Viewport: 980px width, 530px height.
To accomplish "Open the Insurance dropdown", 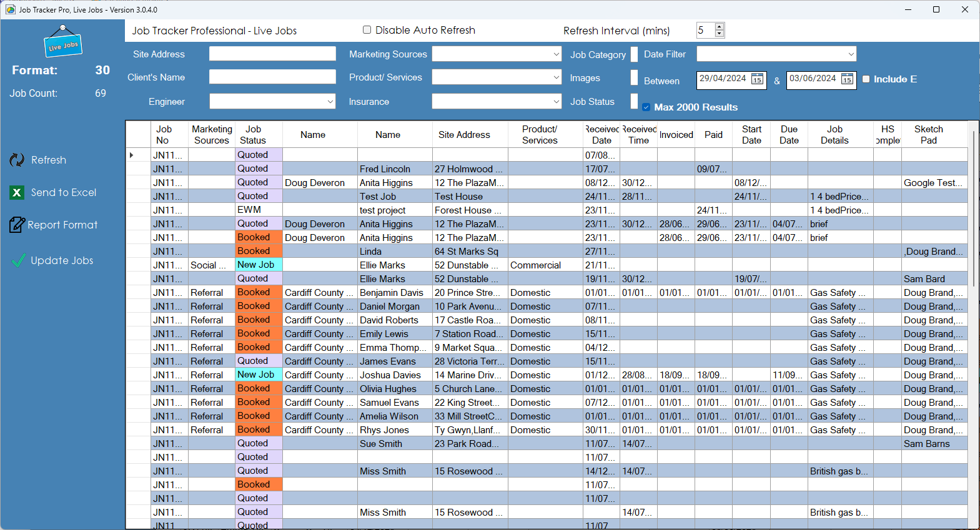I will pos(556,101).
